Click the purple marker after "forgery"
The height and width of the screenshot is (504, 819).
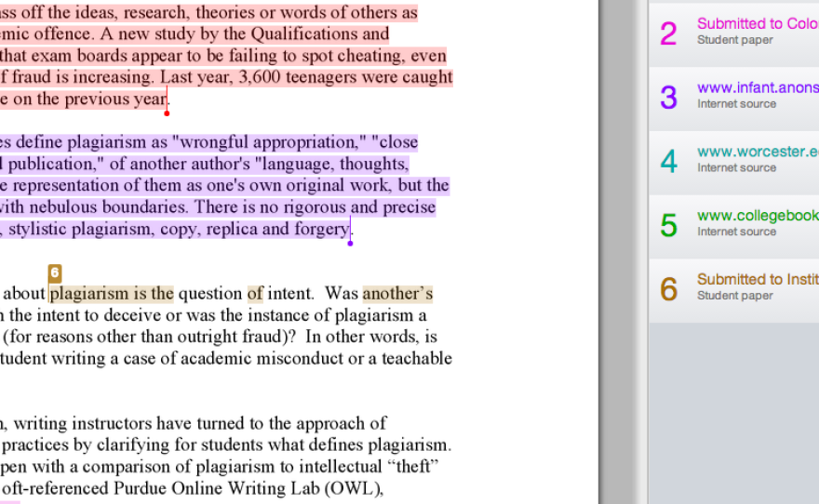pyautogui.click(x=350, y=243)
